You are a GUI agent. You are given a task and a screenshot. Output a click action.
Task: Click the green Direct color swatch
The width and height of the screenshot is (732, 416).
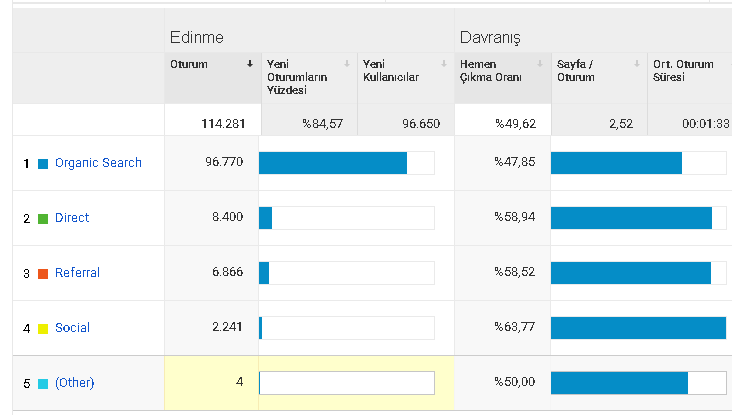pyautogui.click(x=43, y=219)
